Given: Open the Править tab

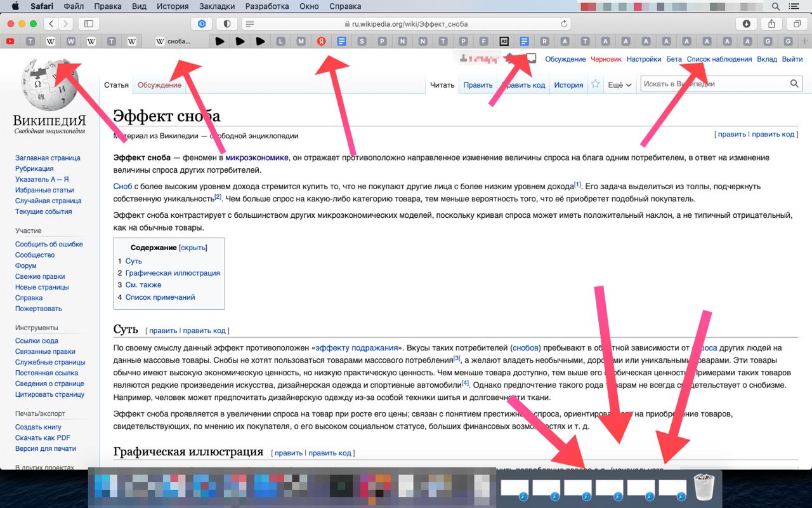Looking at the screenshot, I should (478, 85).
